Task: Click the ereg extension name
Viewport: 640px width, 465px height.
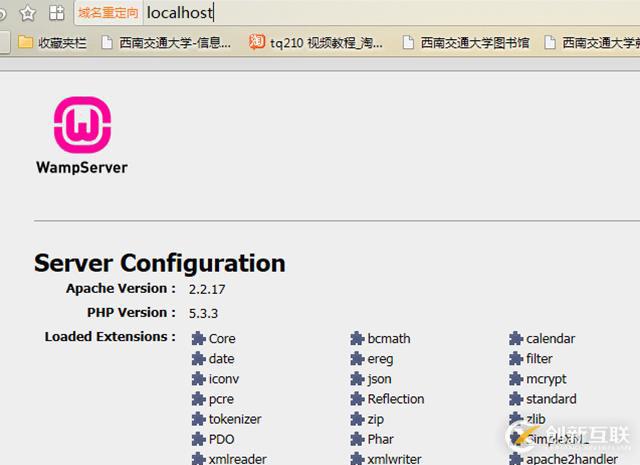Action: coord(380,359)
